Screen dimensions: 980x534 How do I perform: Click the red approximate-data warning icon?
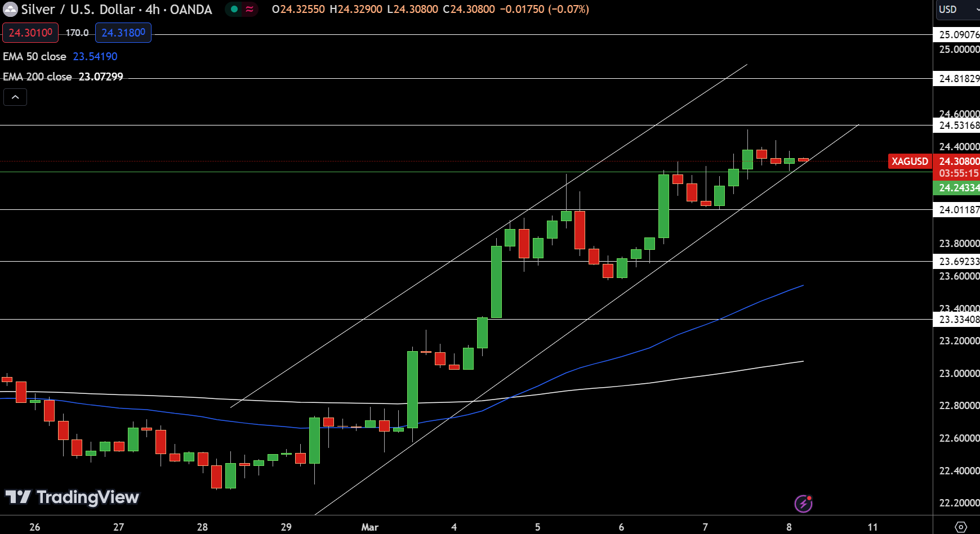tap(249, 9)
